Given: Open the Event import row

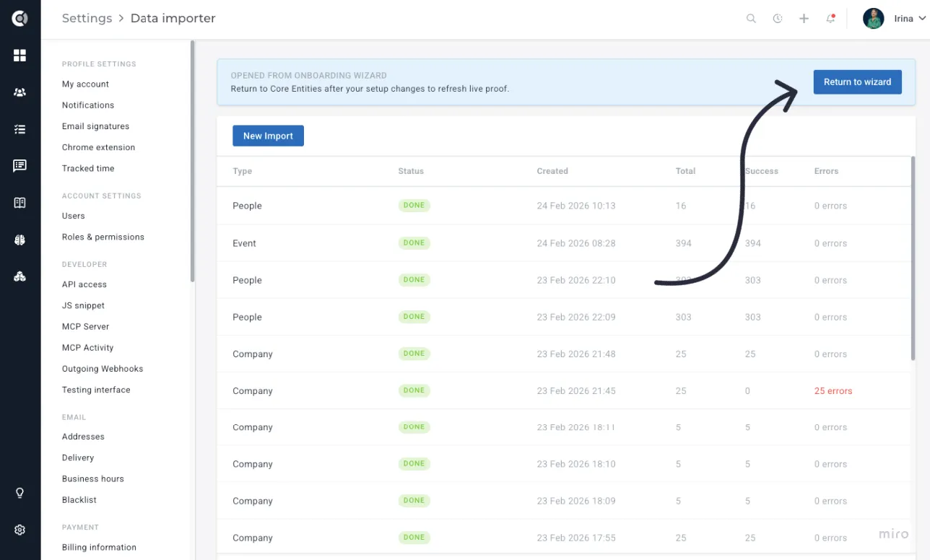Looking at the screenshot, I should (x=564, y=243).
